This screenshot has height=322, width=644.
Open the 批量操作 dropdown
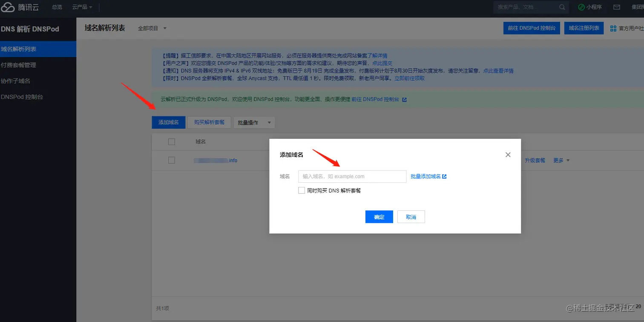(x=254, y=122)
